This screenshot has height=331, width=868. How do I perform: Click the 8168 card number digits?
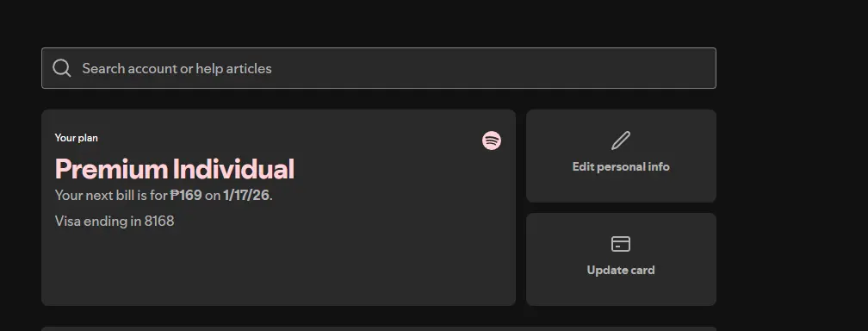pyautogui.click(x=159, y=222)
